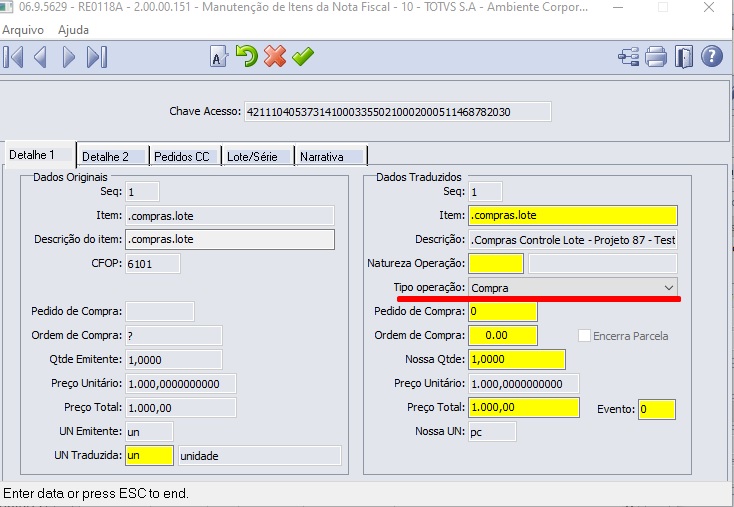Click the Natureza Operação code field
The width and height of the screenshot is (734, 507).
pyautogui.click(x=496, y=264)
